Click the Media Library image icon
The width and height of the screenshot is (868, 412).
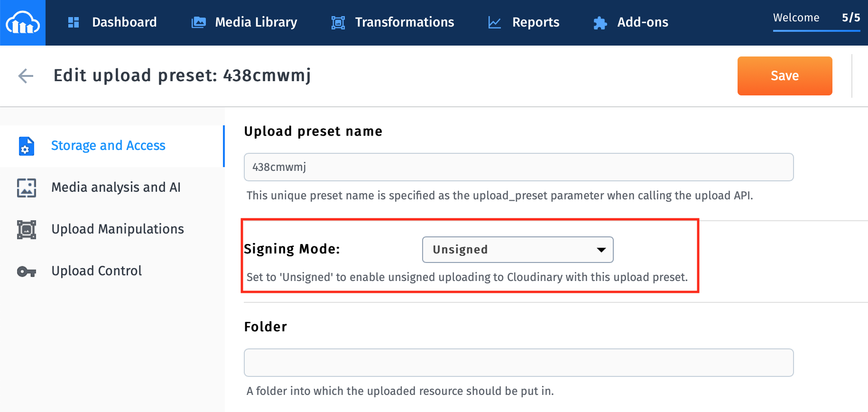[x=198, y=22]
